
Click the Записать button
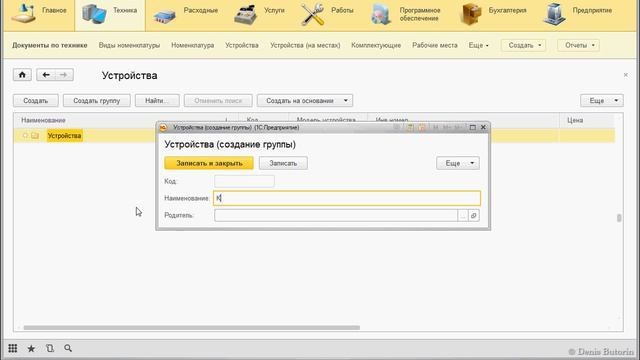(x=283, y=163)
